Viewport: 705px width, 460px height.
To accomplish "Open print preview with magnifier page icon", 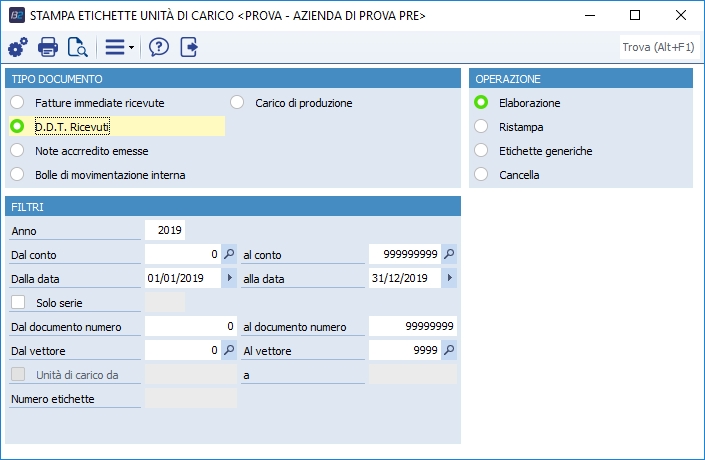I will pos(77,47).
